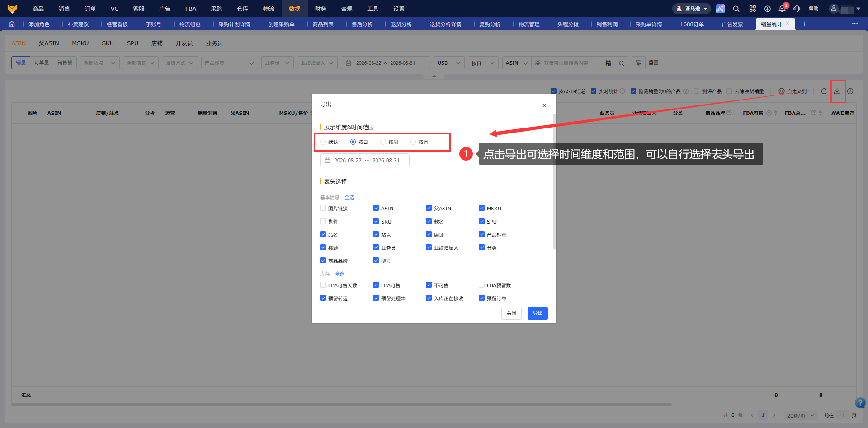Click the filter funnel icon
Screen dimensions: 868x428
(638, 63)
